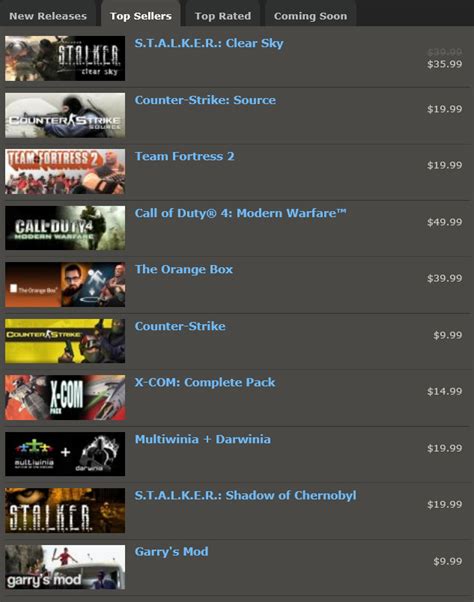Click X-COM: Complete Pack title link
The height and width of the screenshot is (602, 474).
tap(205, 382)
